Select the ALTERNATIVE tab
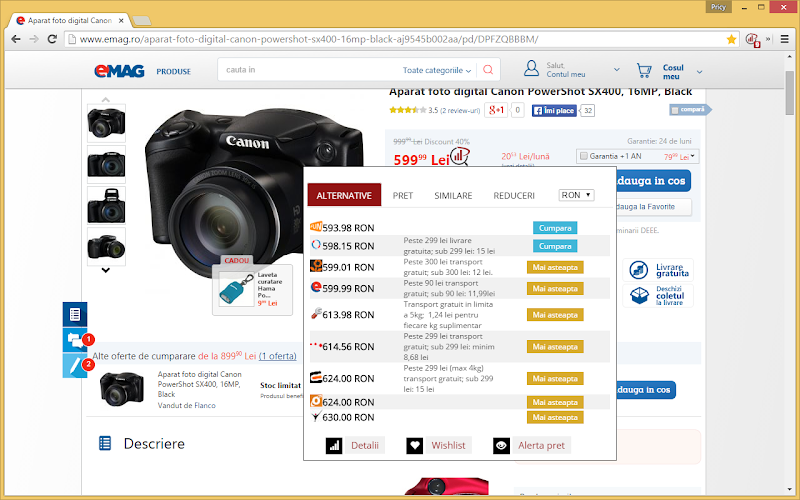800x500 pixels. (344, 195)
